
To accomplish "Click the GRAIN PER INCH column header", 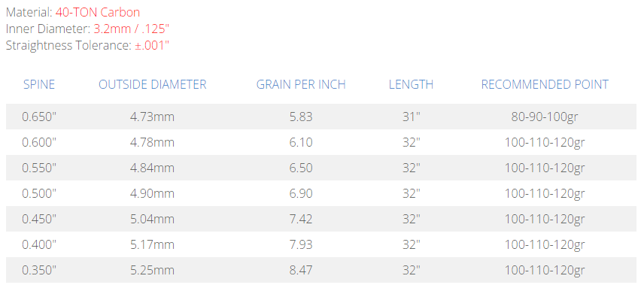I will click(301, 84).
